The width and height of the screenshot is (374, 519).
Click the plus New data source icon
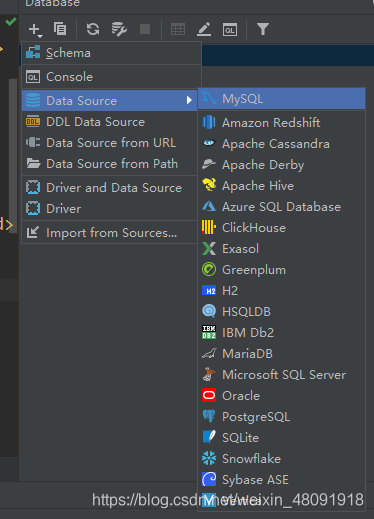pyautogui.click(x=35, y=30)
